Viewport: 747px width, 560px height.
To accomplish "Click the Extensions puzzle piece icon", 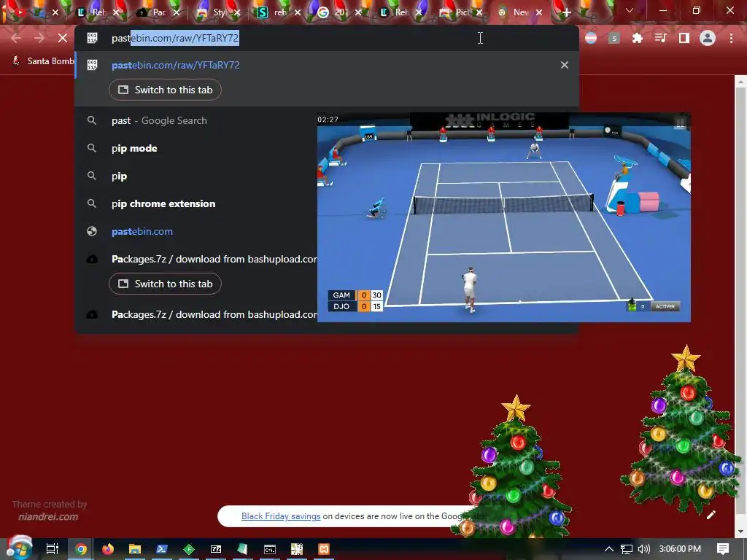I will (637, 38).
